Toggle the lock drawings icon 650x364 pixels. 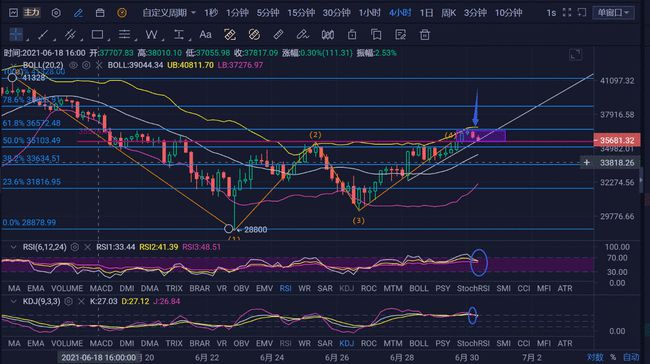click(x=352, y=35)
